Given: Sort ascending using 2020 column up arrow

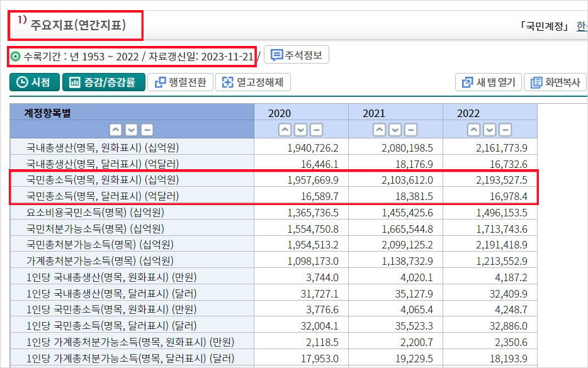Looking at the screenshot, I should tap(285, 130).
